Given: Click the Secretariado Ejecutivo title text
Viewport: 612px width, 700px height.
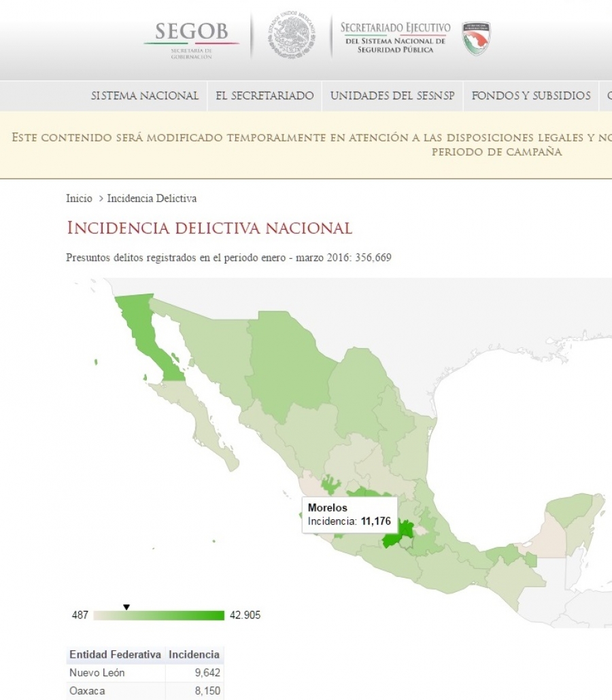Looking at the screenshot, I should (x=395, y=38).
